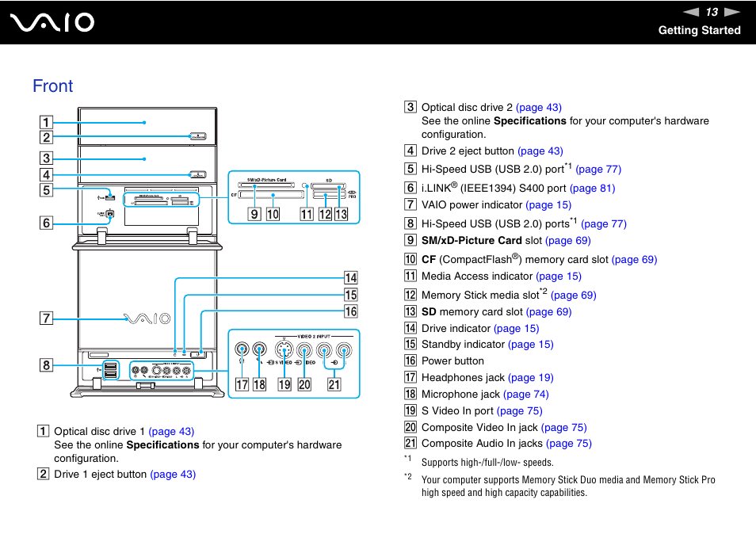Open page 15 link for Standby indicator
This screenshot has width=756, height=534.
click(x=530, y=345)
